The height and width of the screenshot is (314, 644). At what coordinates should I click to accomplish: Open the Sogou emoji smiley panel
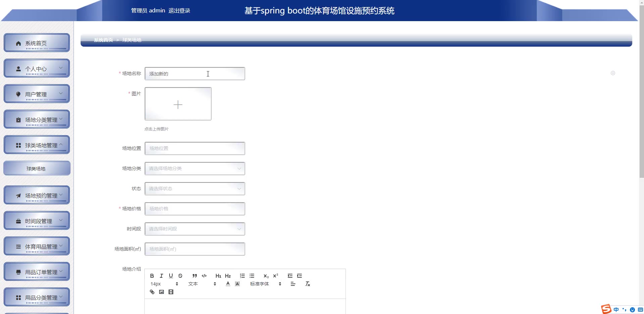tap(632, 310)
